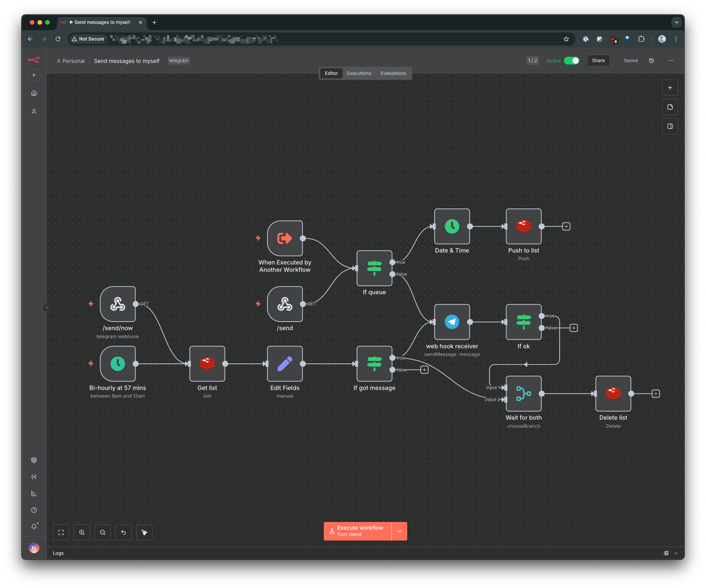Click the zoom in canvas button
The width and height of the screenshot is (706, 588).
(82, 532)
